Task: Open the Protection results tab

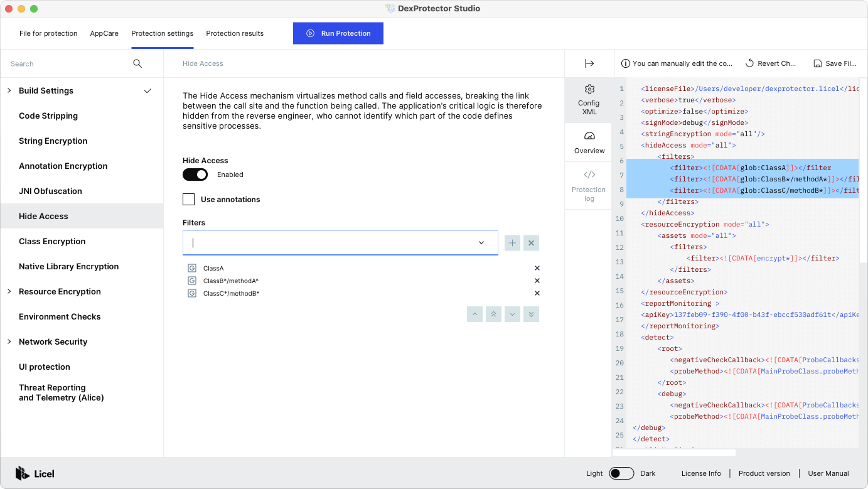Action: pos(235,33)
